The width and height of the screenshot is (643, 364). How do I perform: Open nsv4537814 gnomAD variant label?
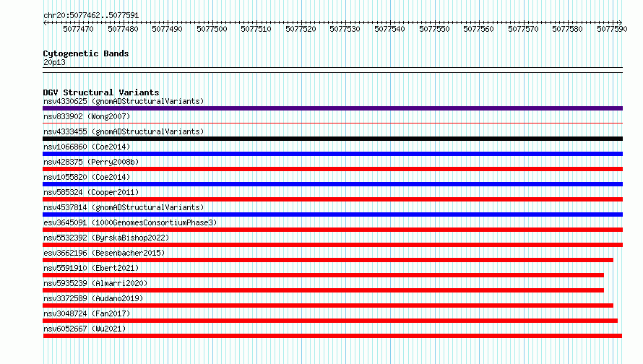click(124, 207)
